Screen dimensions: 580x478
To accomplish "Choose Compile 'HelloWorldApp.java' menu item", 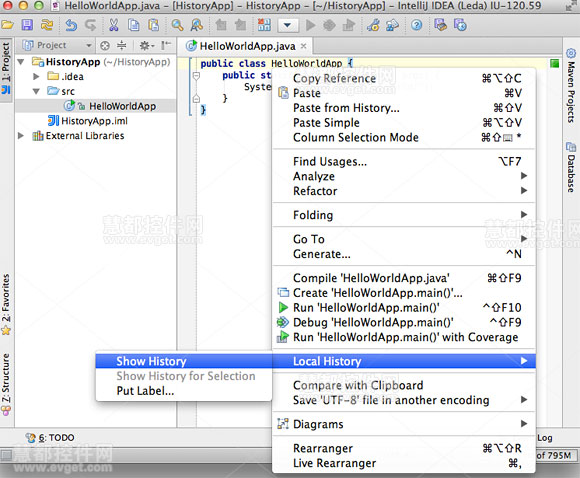I will coord(404,278).
